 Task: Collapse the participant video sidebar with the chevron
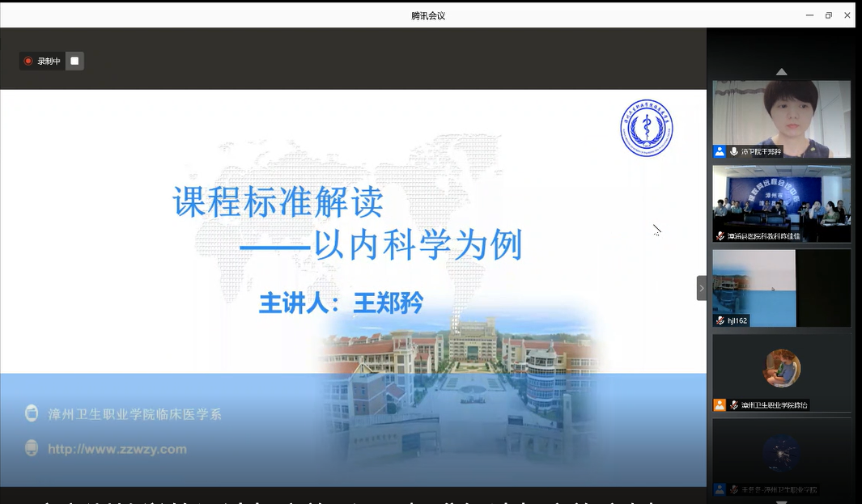click(x=701, y=288)
